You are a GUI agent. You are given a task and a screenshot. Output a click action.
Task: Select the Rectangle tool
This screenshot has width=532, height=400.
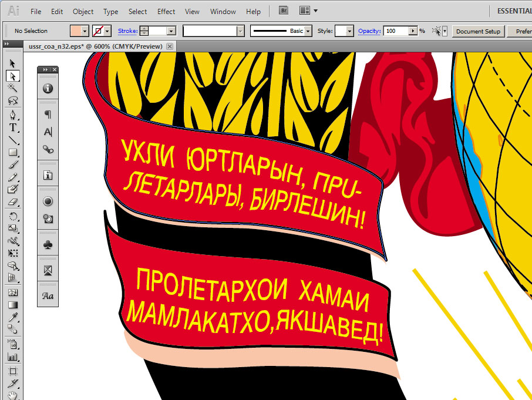pos(12,152)
